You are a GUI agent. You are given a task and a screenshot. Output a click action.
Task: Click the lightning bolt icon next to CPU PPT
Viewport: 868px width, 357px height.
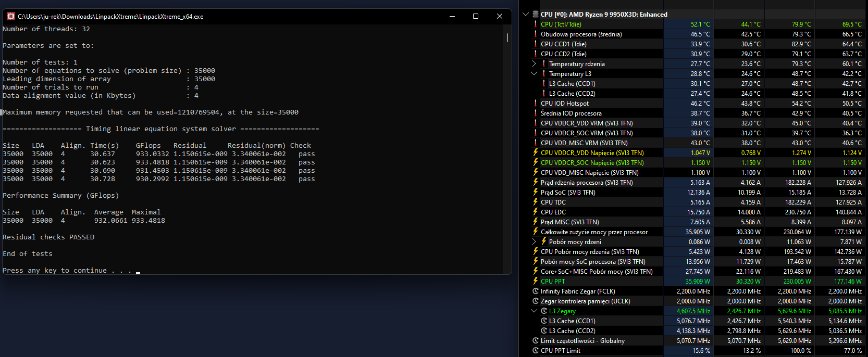tap(536, 282)
